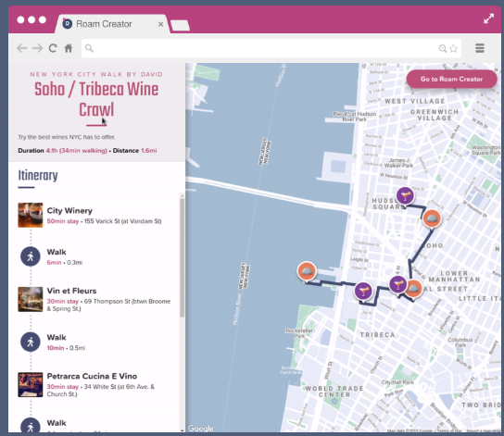Click 'New York City Walk by David' subtitle

coord(96,74)
